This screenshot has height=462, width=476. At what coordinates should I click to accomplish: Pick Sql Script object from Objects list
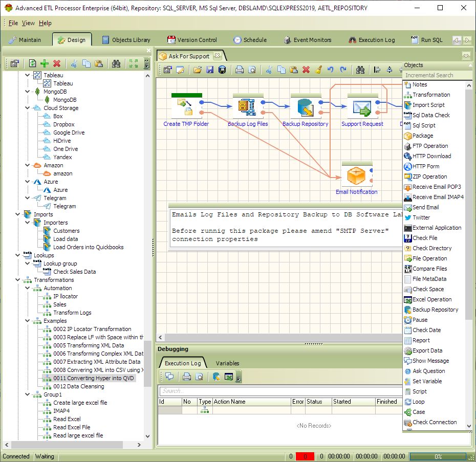click(x=424, y=125)
